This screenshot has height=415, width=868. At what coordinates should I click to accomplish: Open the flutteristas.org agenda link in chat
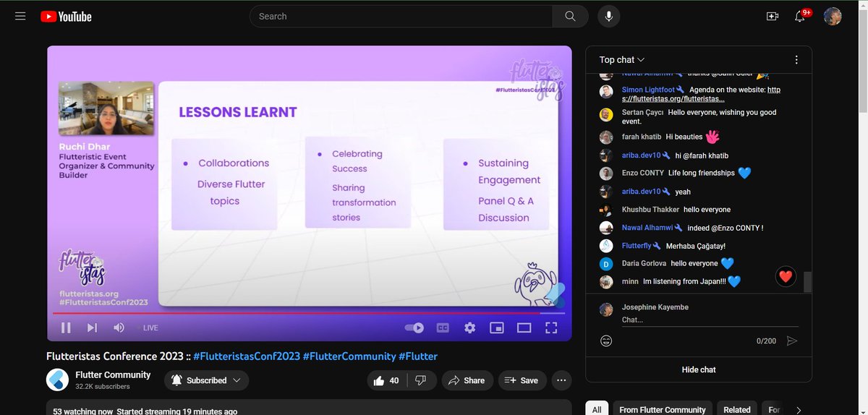point(701,94)
